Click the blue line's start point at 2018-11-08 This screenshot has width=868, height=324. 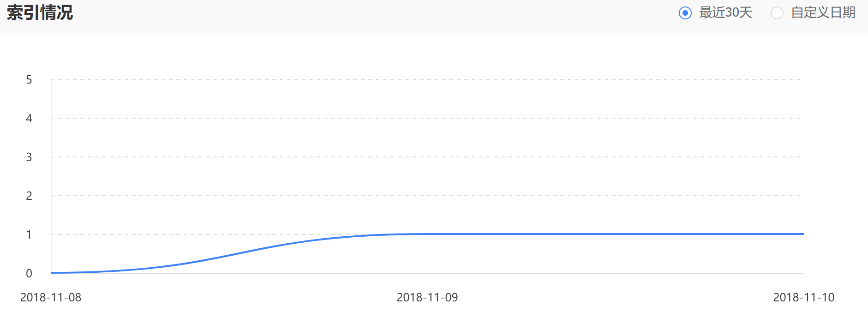point(52,273)
